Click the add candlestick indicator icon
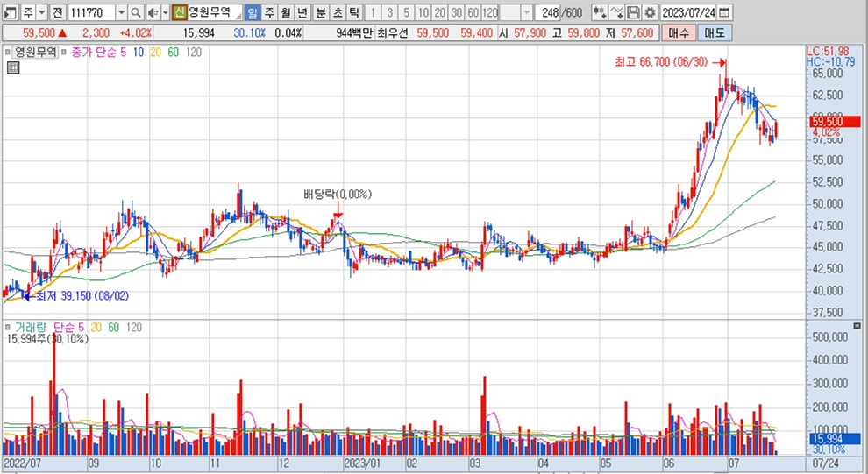 pos(600,13)
